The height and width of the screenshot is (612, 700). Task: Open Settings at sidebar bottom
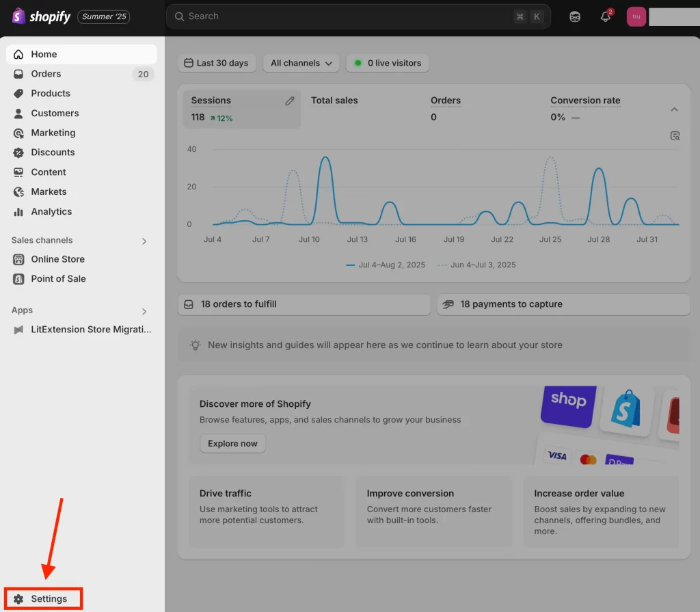(x=43, y=598)
